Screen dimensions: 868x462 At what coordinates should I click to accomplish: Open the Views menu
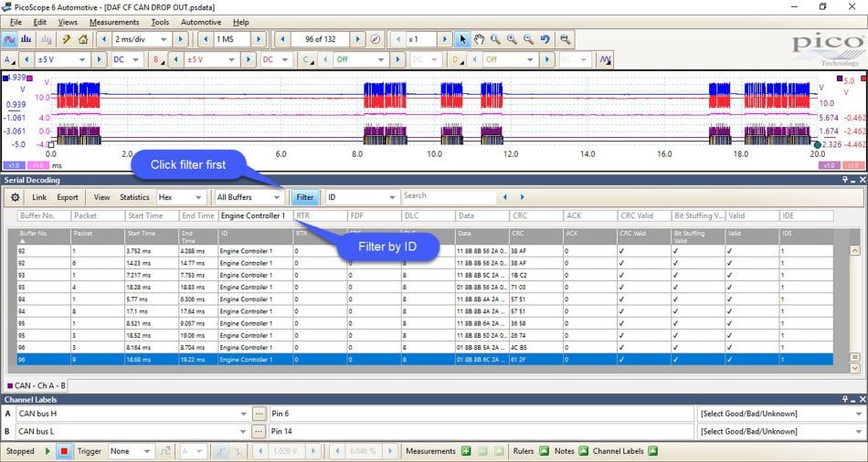pos(68,22)
